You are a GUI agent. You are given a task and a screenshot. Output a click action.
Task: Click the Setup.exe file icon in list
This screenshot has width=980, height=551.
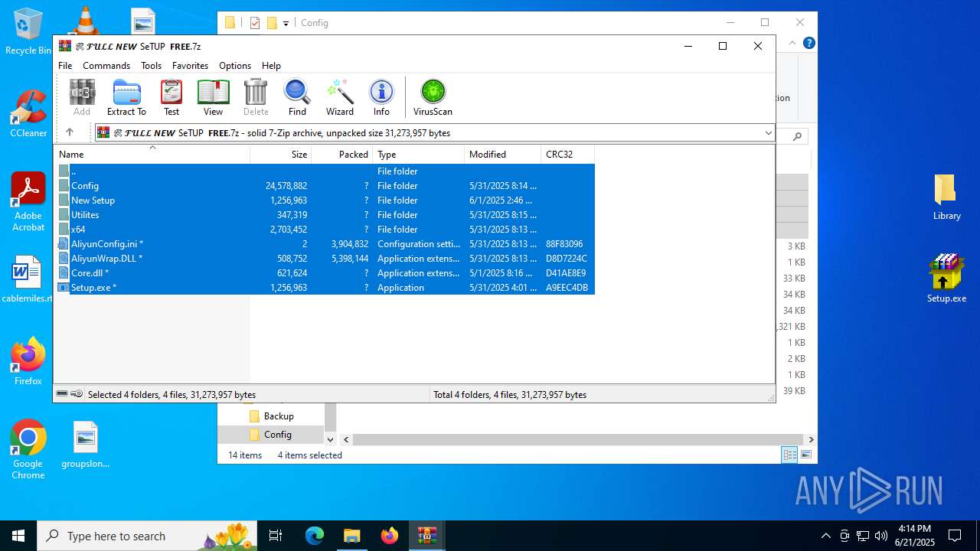pyautogui.click(x=64, y=288)
